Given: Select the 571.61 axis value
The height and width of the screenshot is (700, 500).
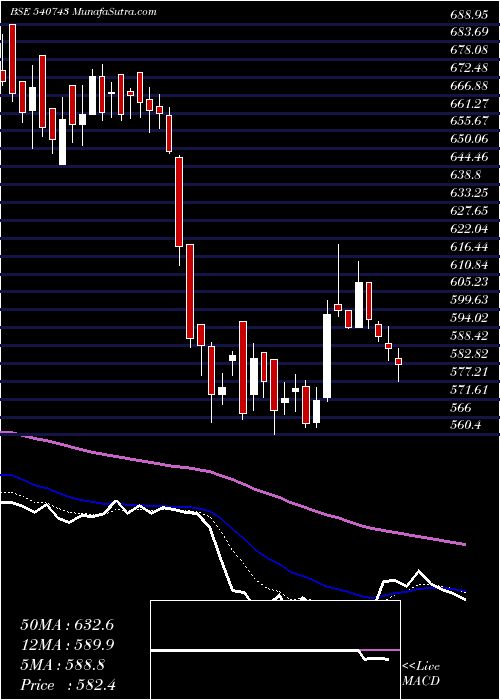Looking at the screenshot, I should coord(468,390).
